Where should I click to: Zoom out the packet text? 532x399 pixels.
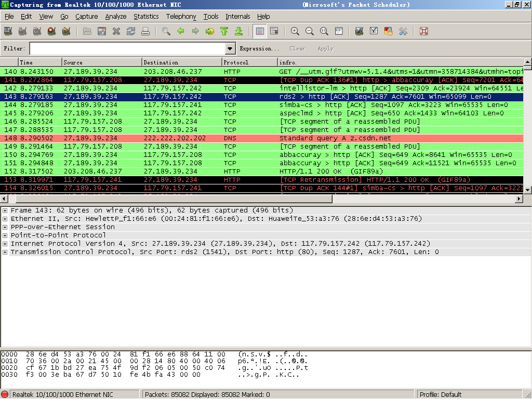[310, 32]
